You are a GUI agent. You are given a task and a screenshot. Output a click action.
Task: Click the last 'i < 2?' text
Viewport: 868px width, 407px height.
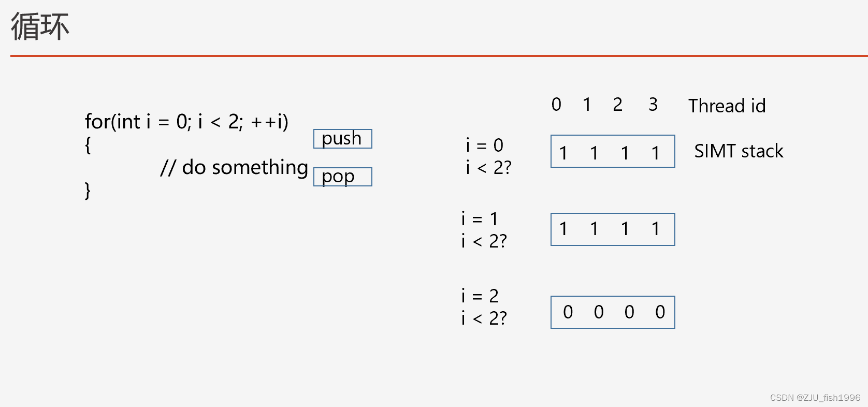[x=484, y=318]
